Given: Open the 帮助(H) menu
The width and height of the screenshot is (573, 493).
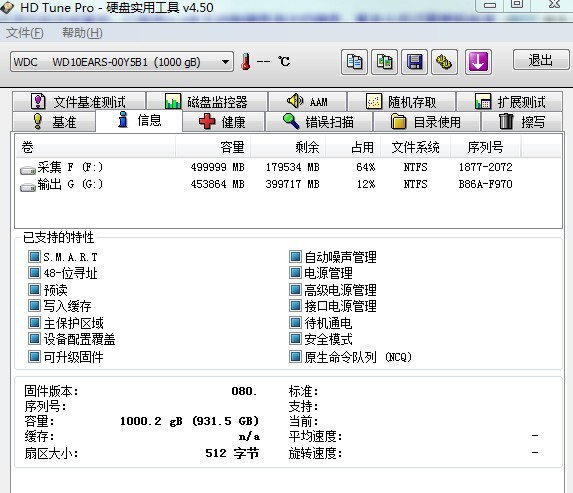Looking at the screenshot, I should pos(82,33).
